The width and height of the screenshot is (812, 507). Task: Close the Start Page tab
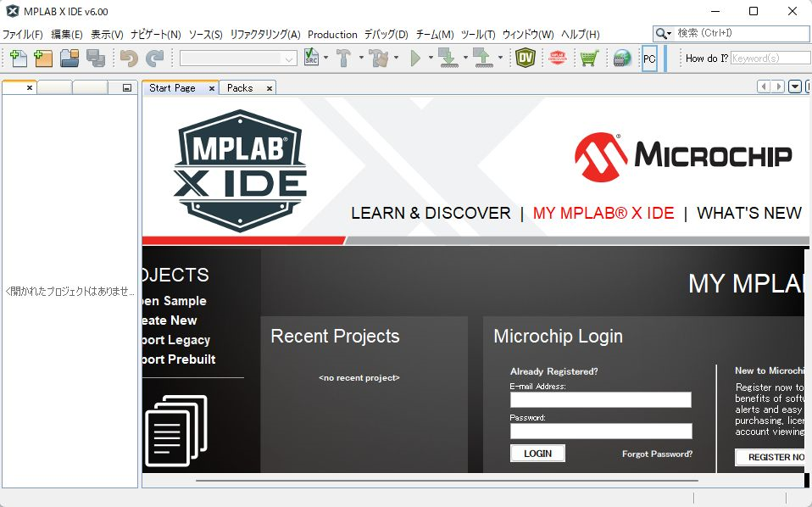pos(212,88)
